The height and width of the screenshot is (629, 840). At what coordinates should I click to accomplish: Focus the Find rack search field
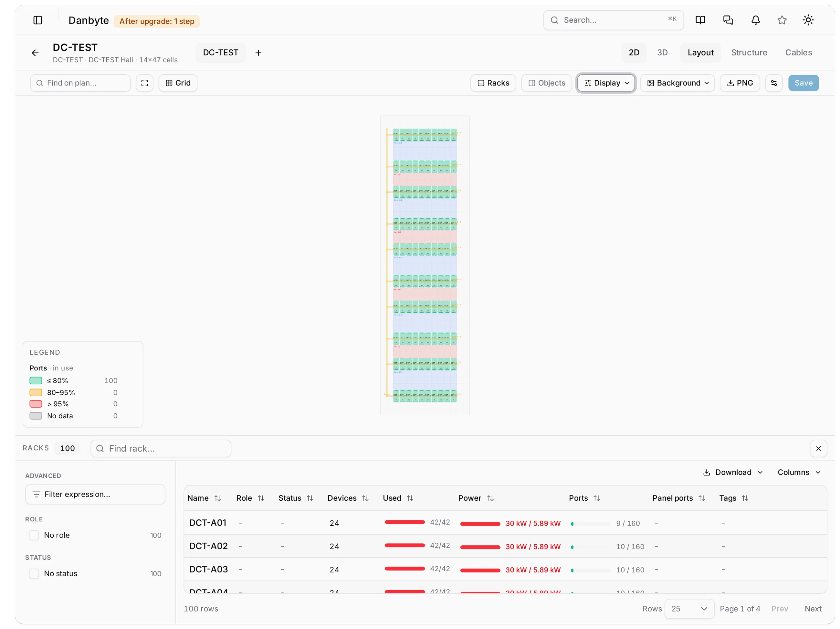tap(161, 448)
